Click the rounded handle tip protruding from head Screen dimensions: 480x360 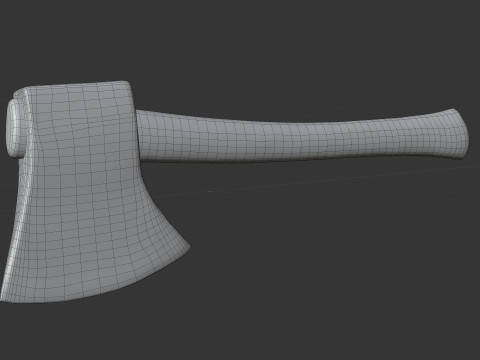pyautogui.click(x=15, y=128)
